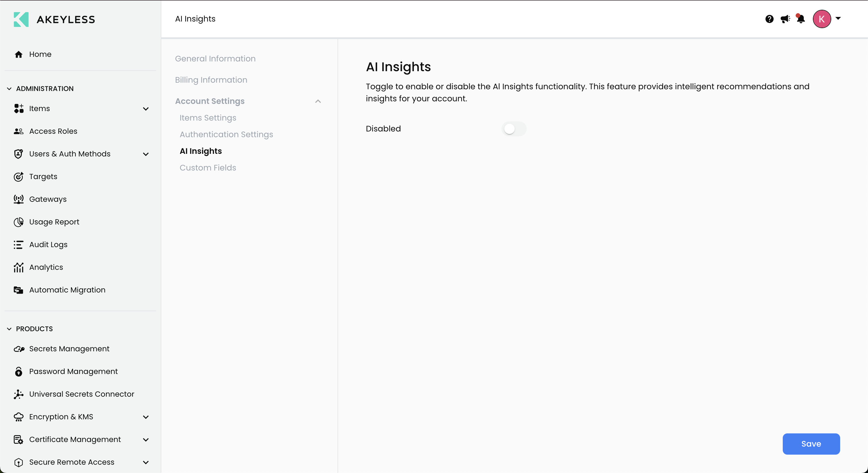Open the user avatar dropdown arrow
The image size is (868, 473).
[838, 19]
